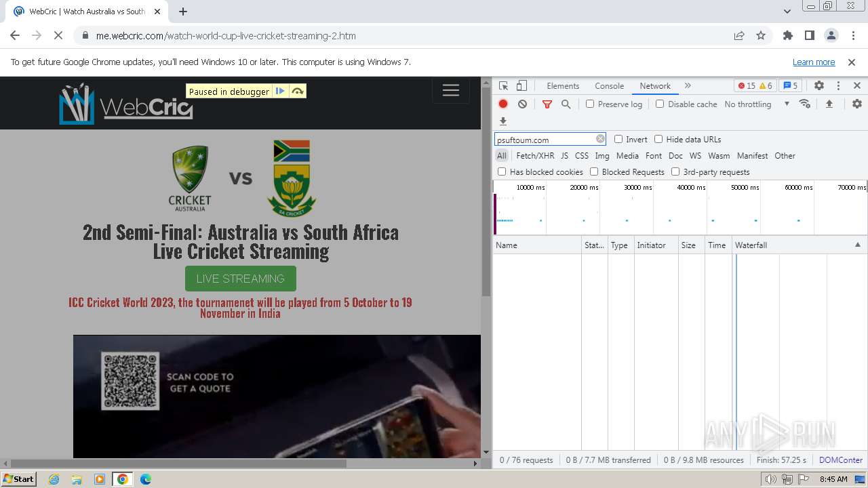Filter requests by WS type

(695, 155)
